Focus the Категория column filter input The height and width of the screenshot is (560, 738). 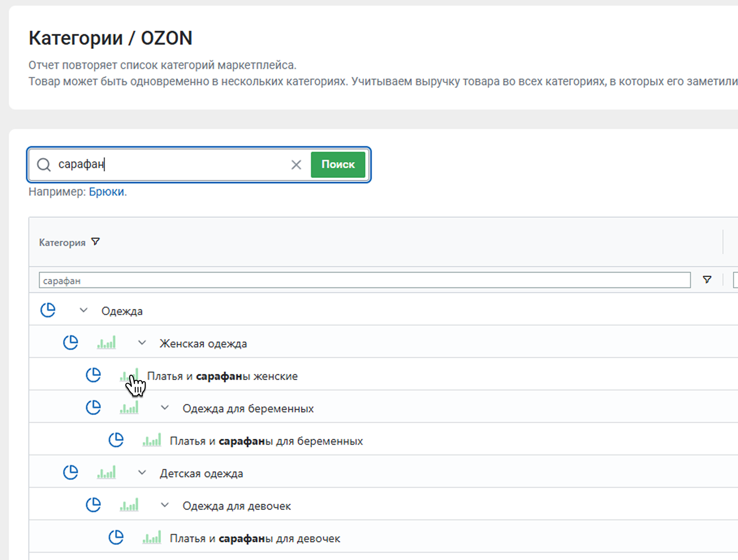pos(365,280)
